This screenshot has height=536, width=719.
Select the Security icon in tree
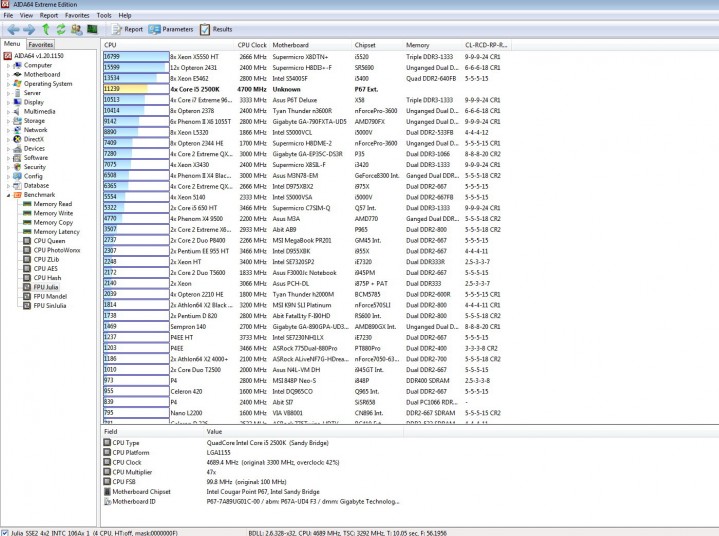(17, 167)
